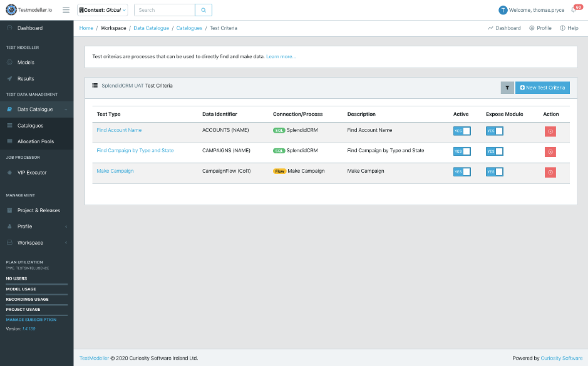
Task: Delete the Find Account Name criteria
Action: [550, 131]
